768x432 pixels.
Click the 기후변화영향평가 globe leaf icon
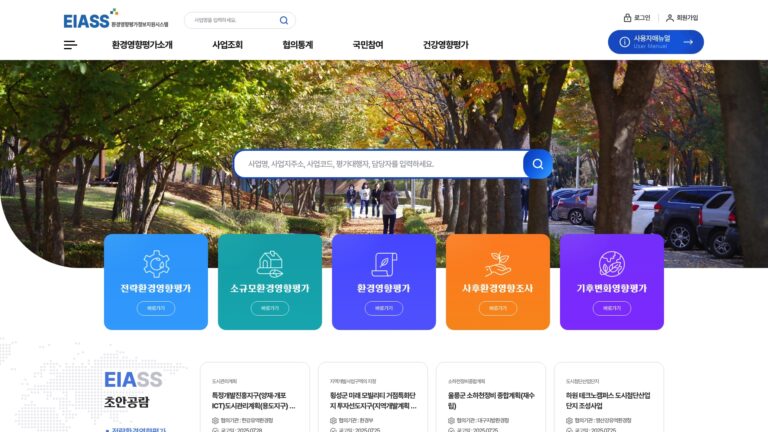pyautogui.click(x=612, y=264)
